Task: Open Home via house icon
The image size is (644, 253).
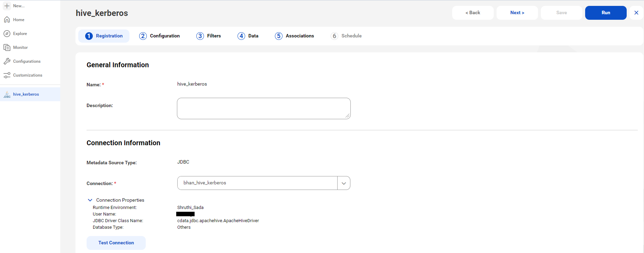Action: point(7,20)
